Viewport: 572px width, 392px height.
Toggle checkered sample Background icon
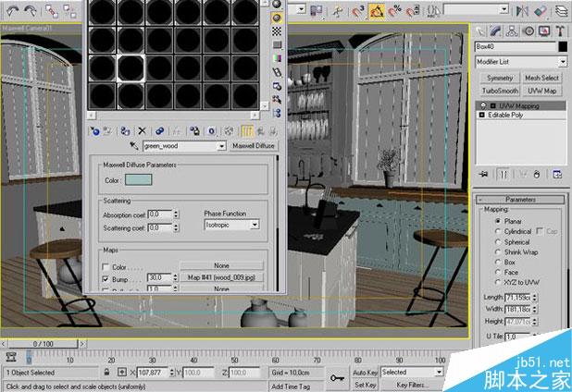click(x=277, y=31)
